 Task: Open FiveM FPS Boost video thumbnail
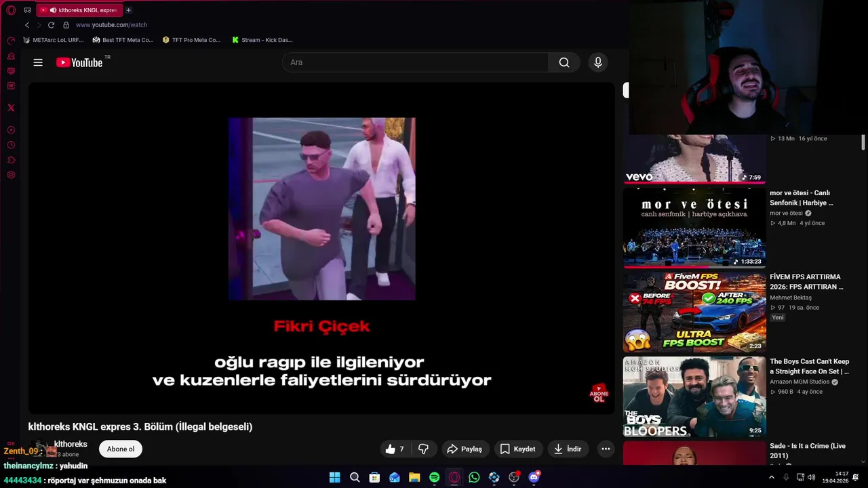click(x=694, y=312)
